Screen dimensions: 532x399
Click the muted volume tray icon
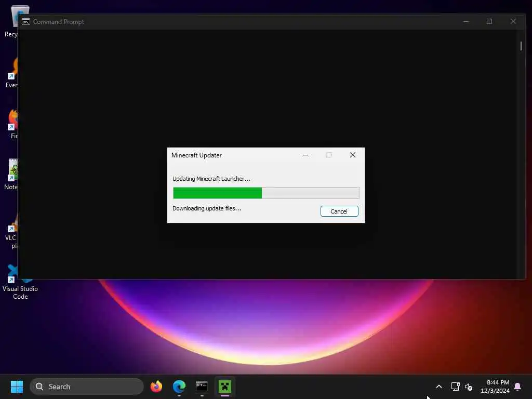pos(469,387)
